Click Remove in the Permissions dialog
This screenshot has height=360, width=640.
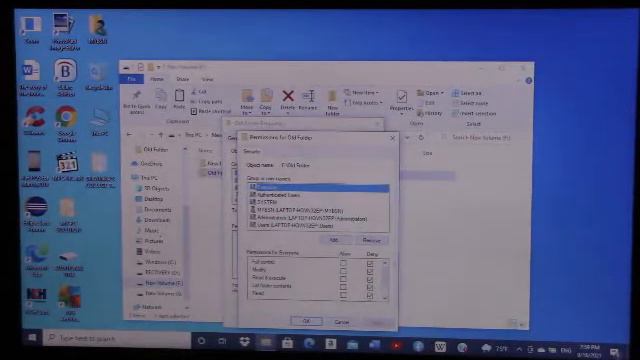[x=371, y=240]
